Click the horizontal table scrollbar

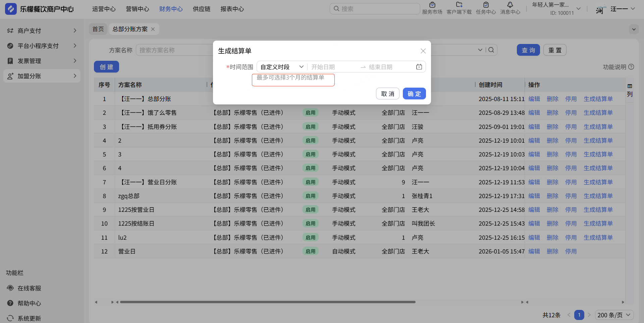pyautogui.click(x=267, y=302)
